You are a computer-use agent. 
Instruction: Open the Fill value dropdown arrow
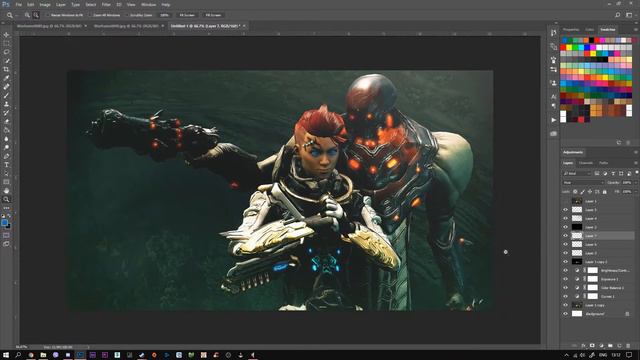point(636,191)
